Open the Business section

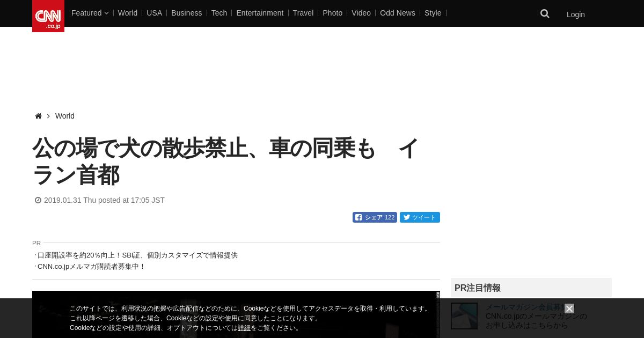pos(187,13)
